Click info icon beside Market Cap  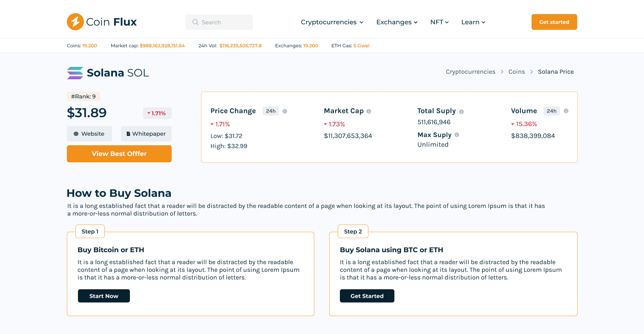[x=369, y=111]
